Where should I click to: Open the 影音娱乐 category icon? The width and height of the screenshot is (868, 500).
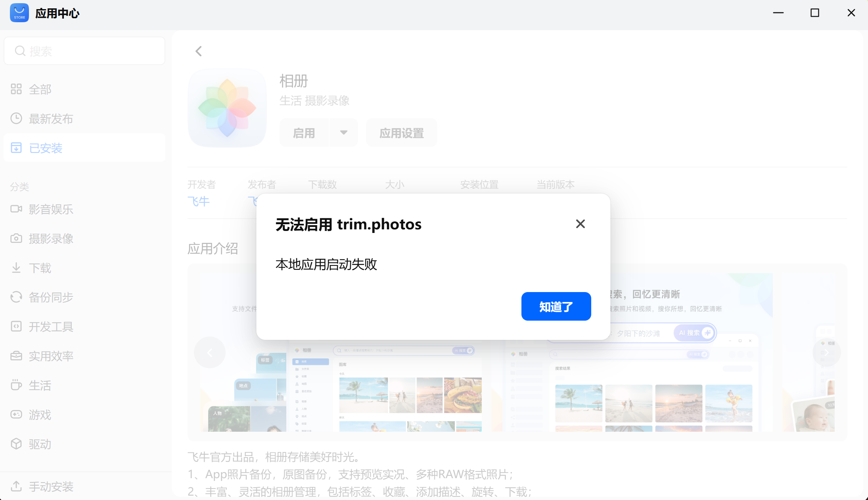tap(16, 209)
